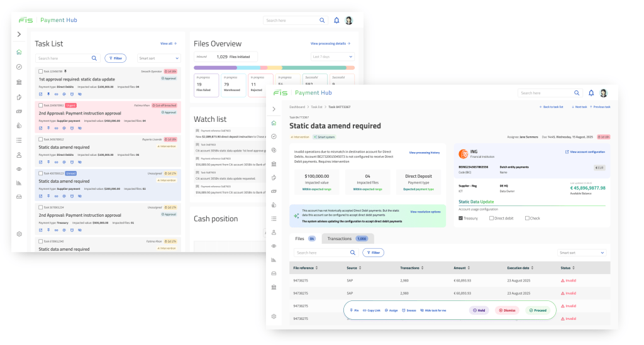Screen dimensions: 644x345
Task: Click the search field above the files table
Action: 321,253
